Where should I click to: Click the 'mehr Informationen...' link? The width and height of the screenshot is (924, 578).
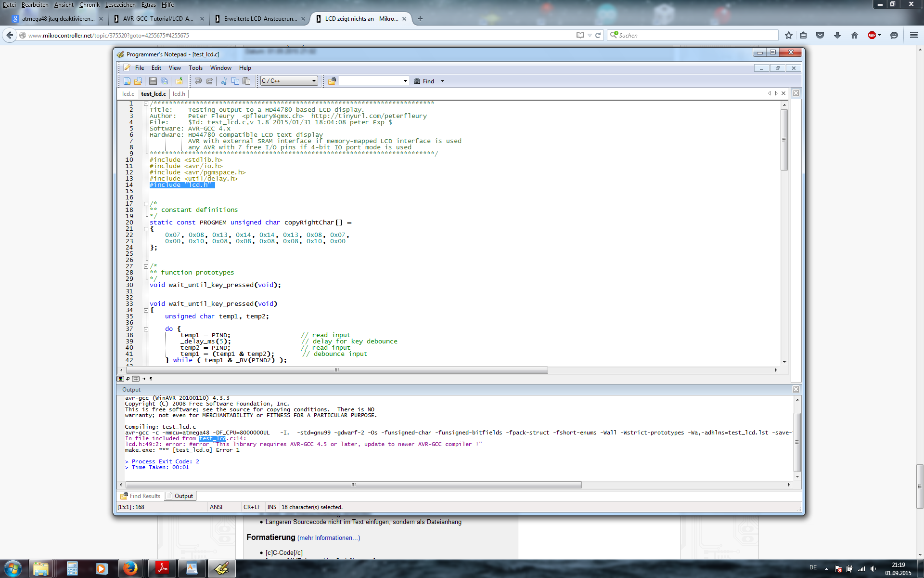[x=329, y=538]
